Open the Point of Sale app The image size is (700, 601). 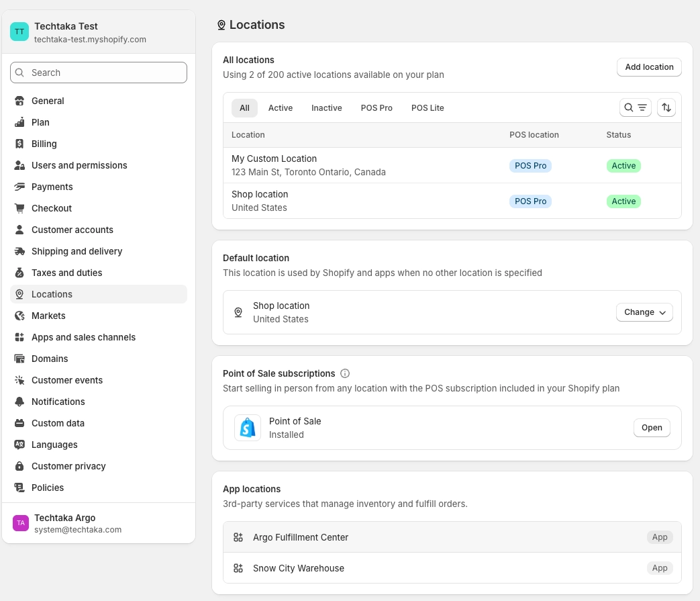click(652, 428)
